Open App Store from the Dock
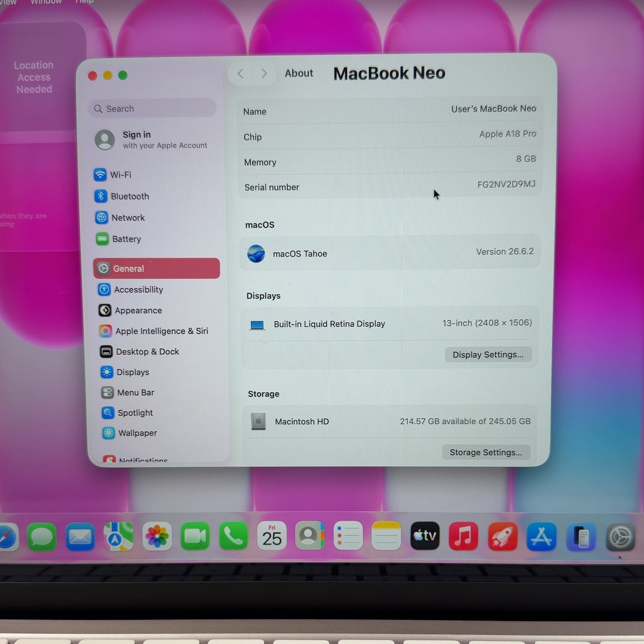Screen dimensions: 644x644 [541, 536]
